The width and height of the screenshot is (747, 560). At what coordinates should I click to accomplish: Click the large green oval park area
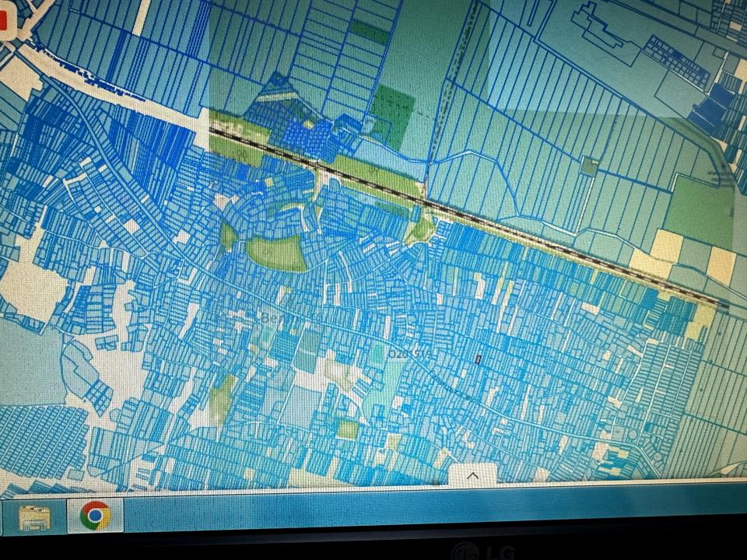276,253
